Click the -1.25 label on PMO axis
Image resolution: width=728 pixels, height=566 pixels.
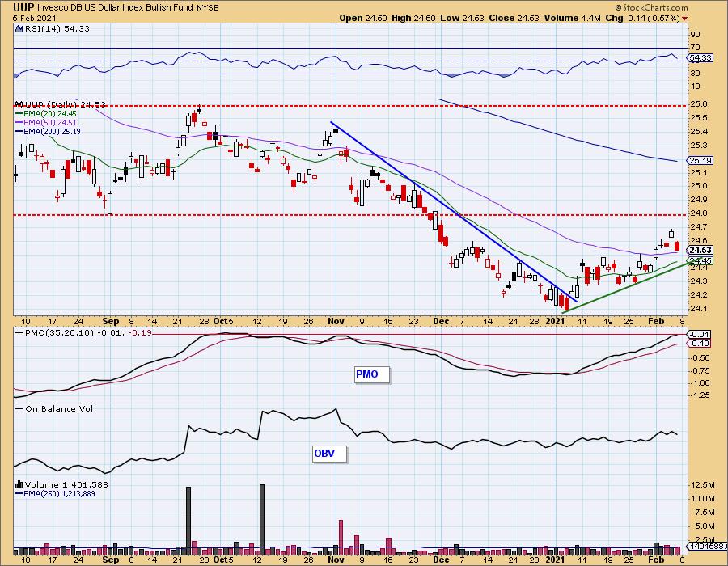[700, 395]
